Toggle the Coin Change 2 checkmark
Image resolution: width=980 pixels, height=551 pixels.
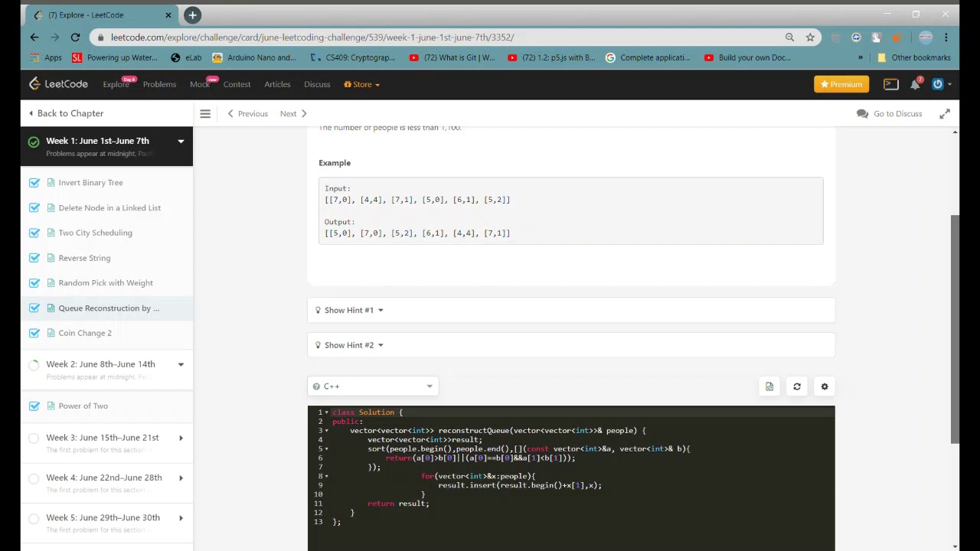coord(34,333)
